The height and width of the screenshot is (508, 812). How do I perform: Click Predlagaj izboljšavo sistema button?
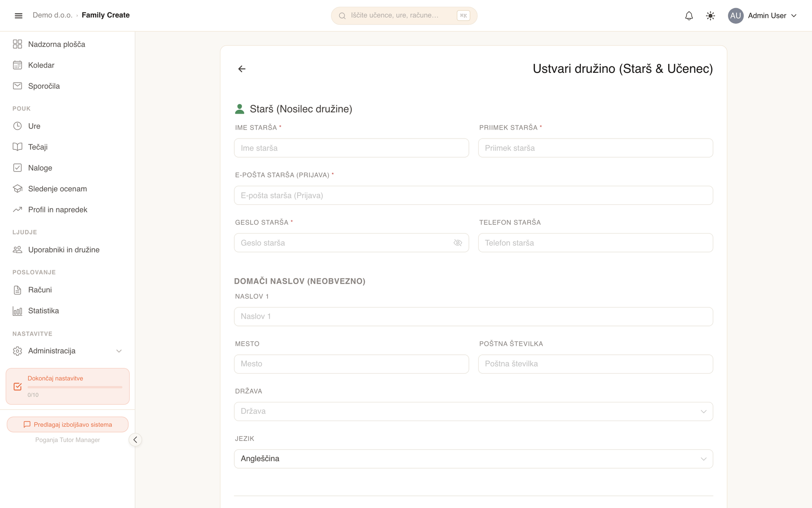(67, 425)
